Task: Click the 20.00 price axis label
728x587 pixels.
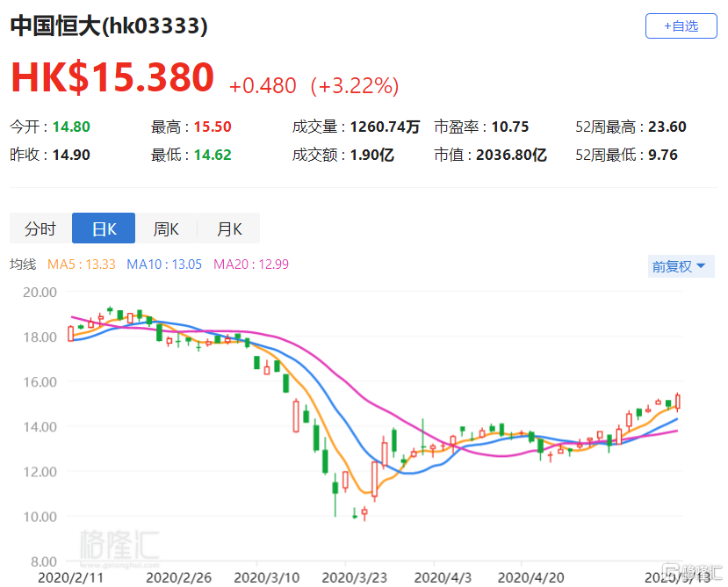Action: click(38, 292)
